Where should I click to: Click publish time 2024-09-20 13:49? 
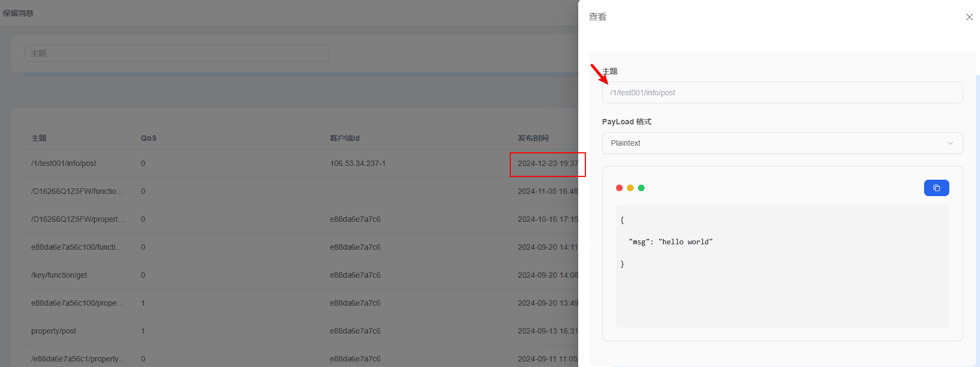(548, 303)
